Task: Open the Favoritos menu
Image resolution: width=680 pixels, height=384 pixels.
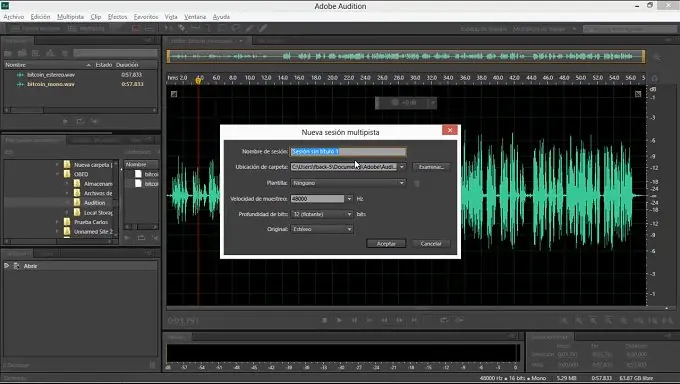Action: 146,16
